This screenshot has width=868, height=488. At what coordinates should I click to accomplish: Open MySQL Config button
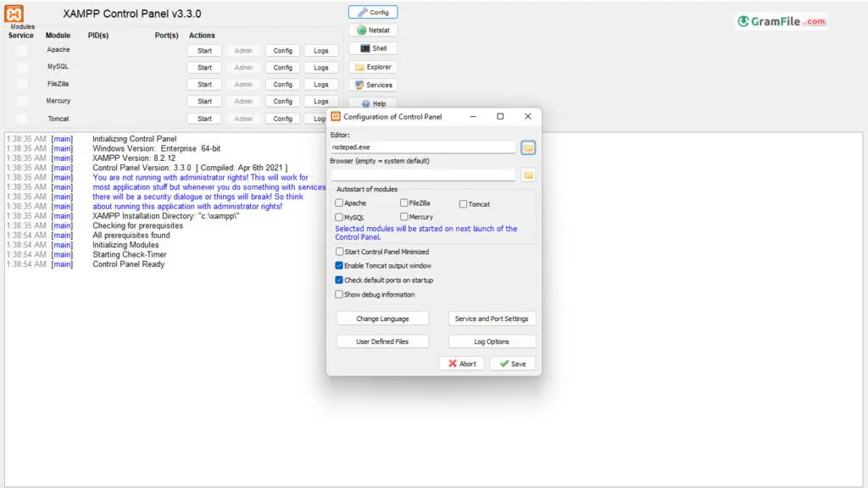pos(283,68)
